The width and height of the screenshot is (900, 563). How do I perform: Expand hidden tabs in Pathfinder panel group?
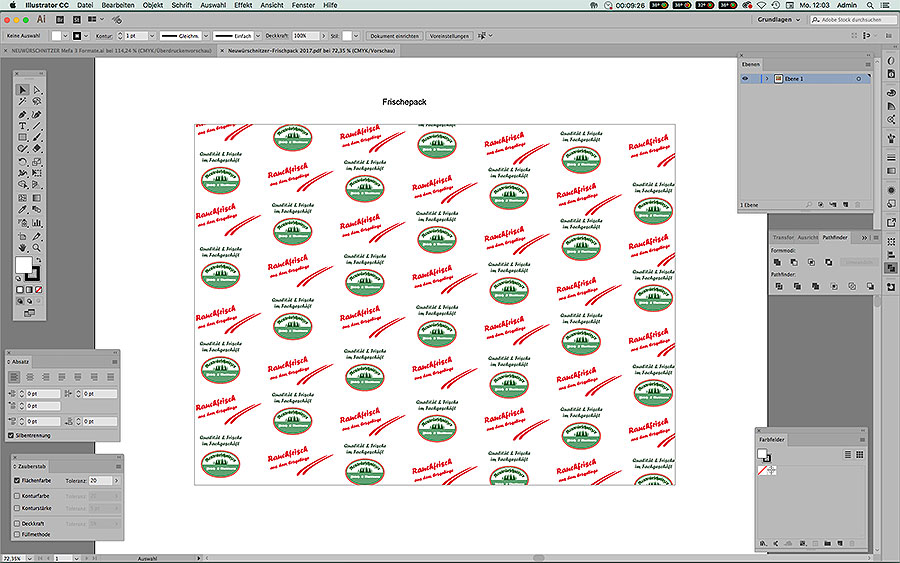click(x=864, y=238)
